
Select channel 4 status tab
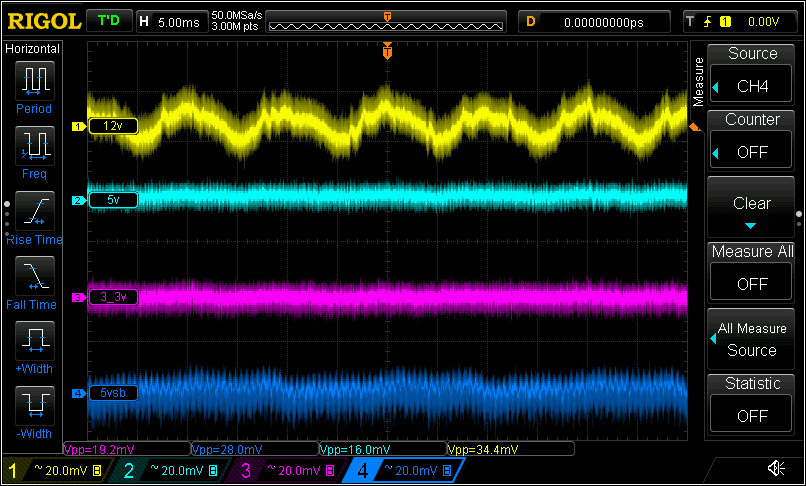pos(406,470)
